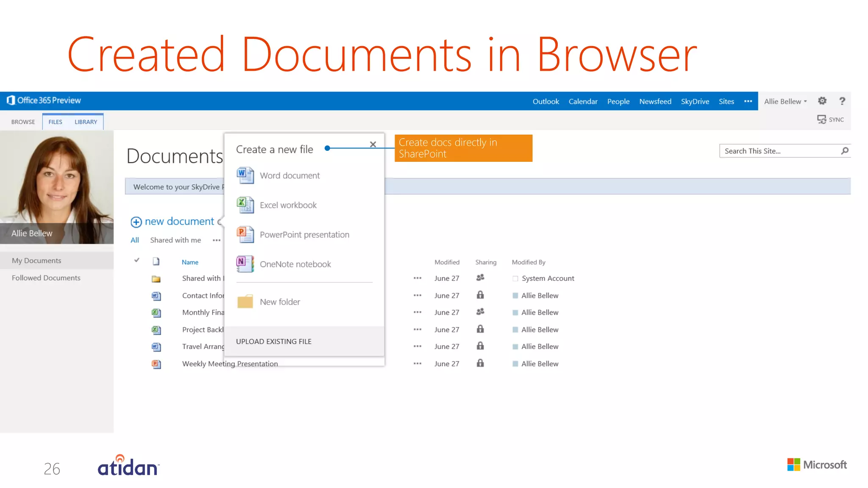Open Followed Documents in left navigation
Viewport: 868px width, 488px height.
46,278
